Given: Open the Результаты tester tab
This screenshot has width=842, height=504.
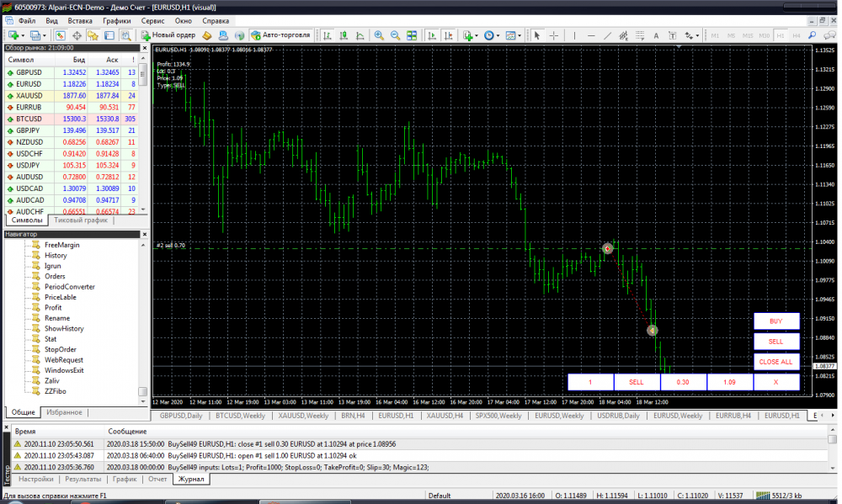Looking at the screenshot, I should [x=83, y=479].
